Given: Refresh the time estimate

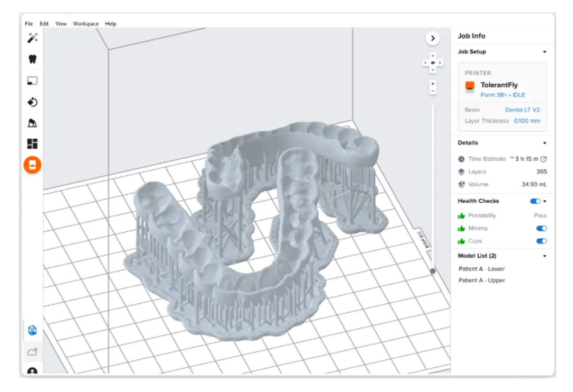Looking at the screenshot, I should (x=543, y=159).
